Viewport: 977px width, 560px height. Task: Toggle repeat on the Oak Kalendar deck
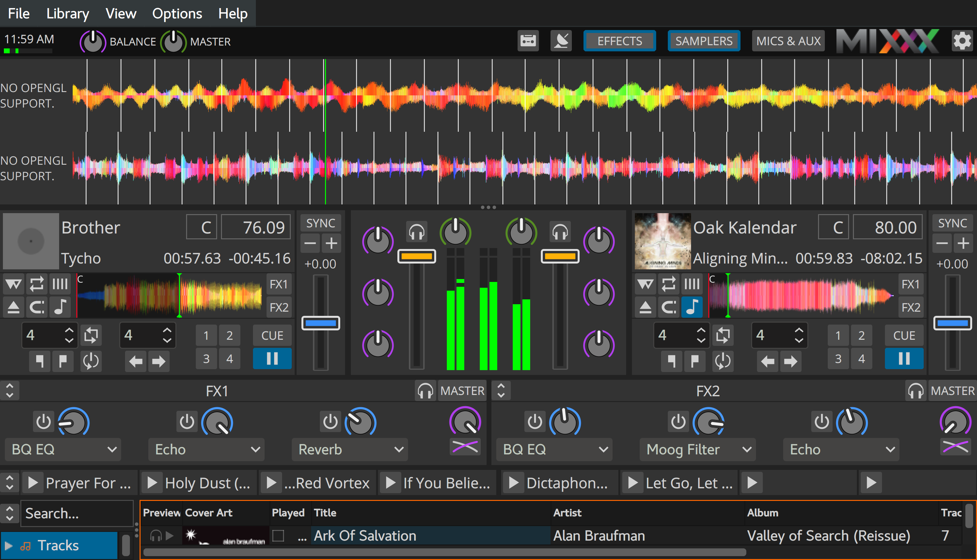coord(669,284)
